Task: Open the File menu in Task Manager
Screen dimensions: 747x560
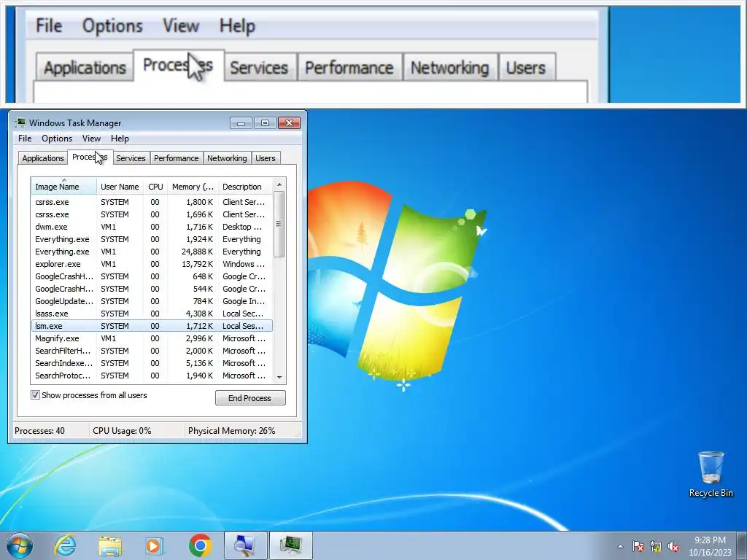Action: pyautogui.click(x=25, y=139)
